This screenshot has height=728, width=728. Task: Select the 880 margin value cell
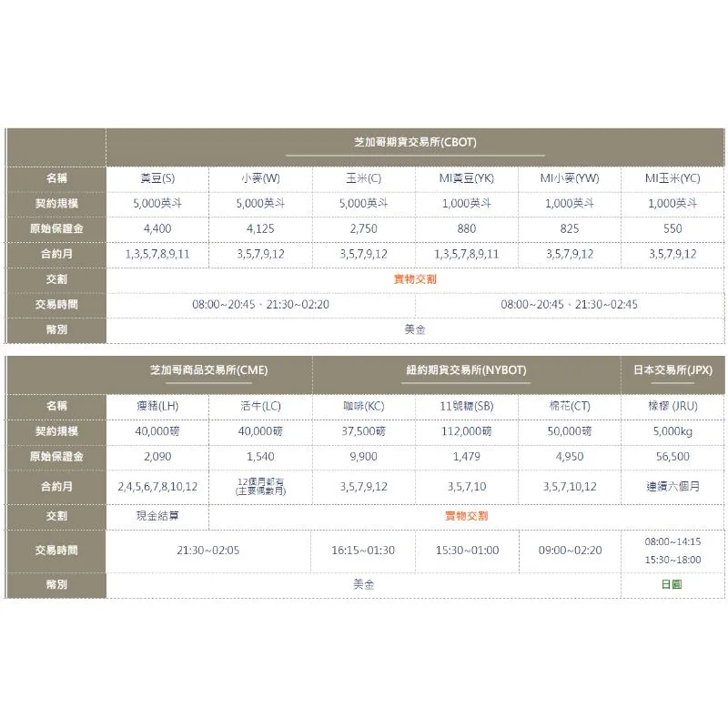[x=466, y=228]
